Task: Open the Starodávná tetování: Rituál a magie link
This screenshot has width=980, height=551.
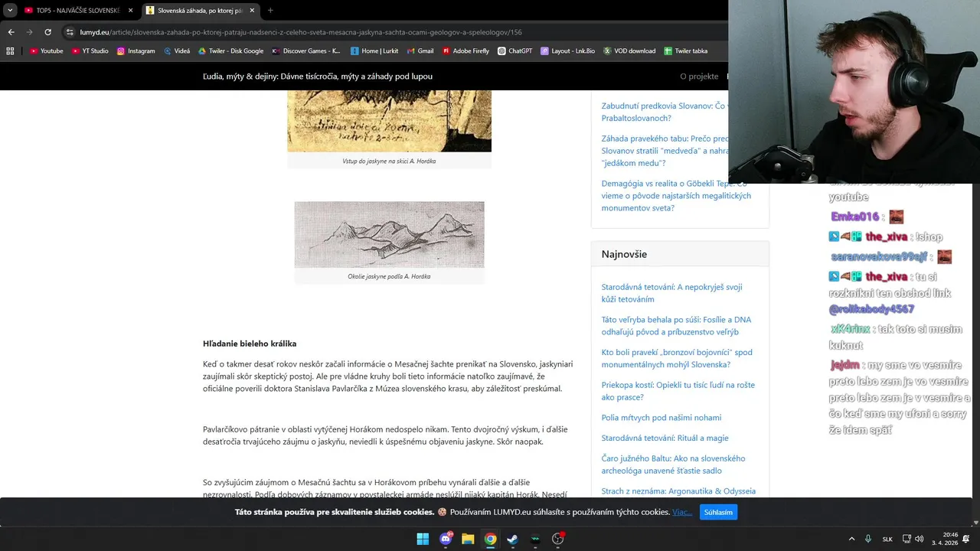Action: coord(665,438)
